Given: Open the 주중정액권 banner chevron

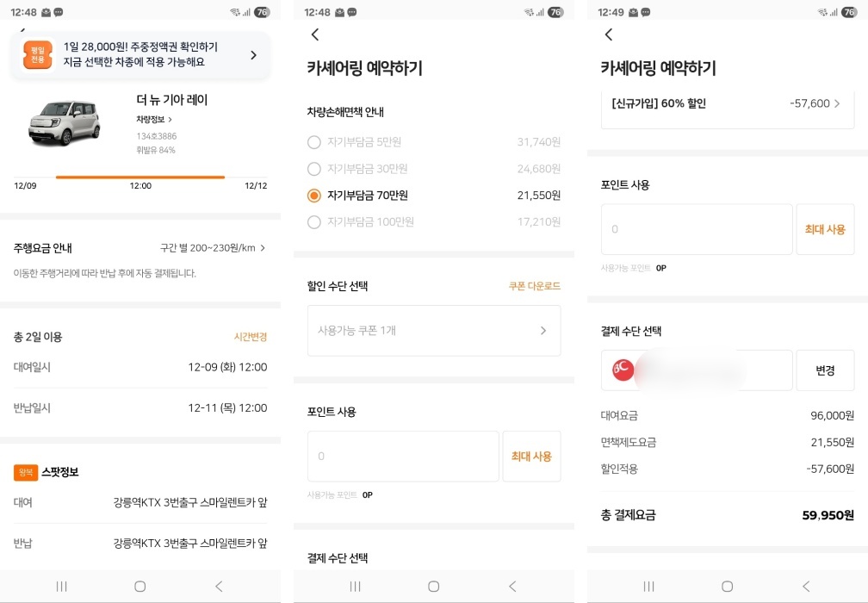Looking at the screenshot, I should click(253, 55).
